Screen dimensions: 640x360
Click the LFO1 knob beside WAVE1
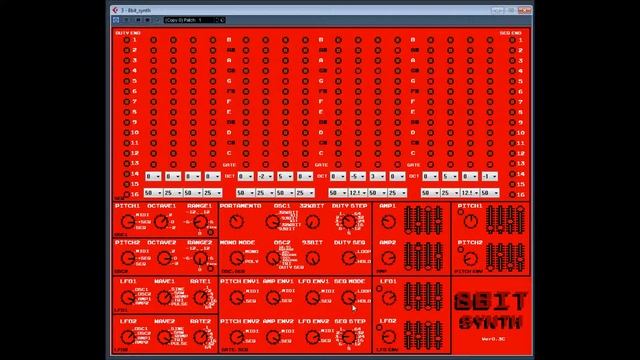click(x=128, y=298)
